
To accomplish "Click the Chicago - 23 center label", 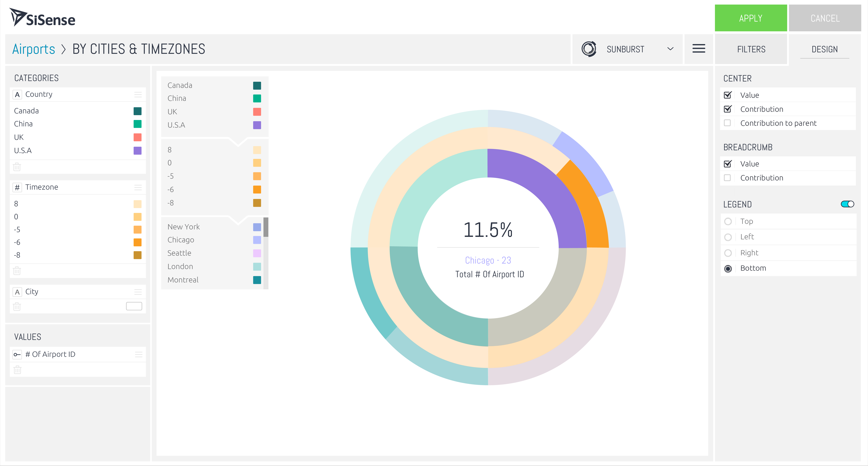I will [488, 260].
